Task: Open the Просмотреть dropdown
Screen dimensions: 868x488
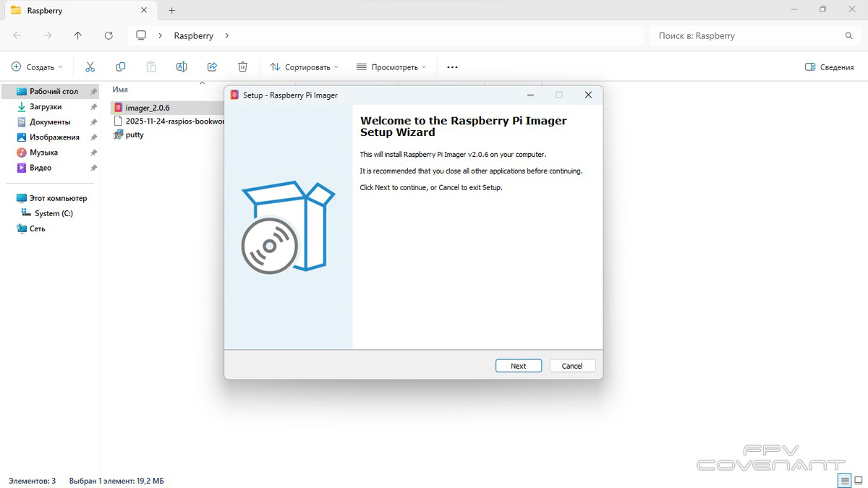Action: coord(391,67)
